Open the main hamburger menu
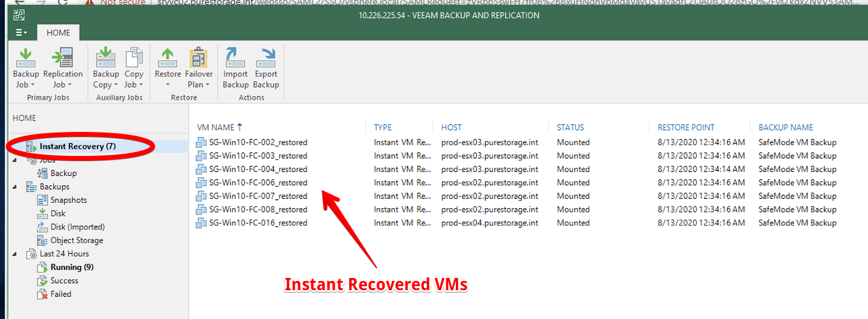Viewport: 868px width, 319px height. pos(21,33)
